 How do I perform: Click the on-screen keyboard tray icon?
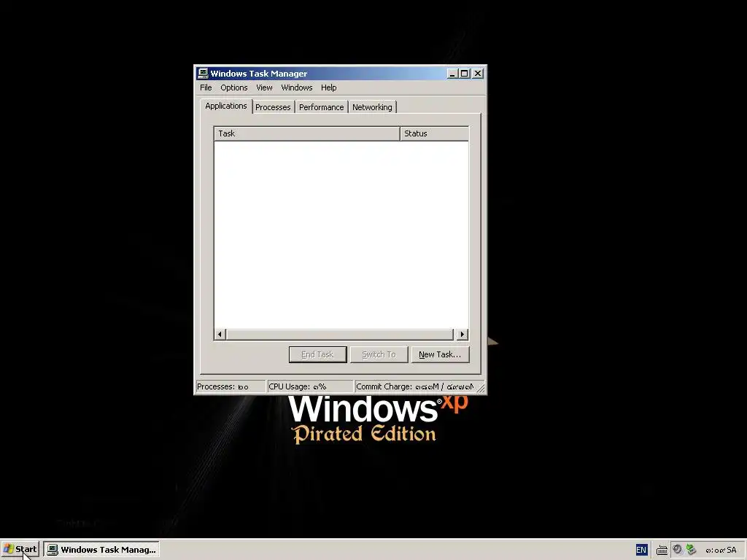[662, 550]
